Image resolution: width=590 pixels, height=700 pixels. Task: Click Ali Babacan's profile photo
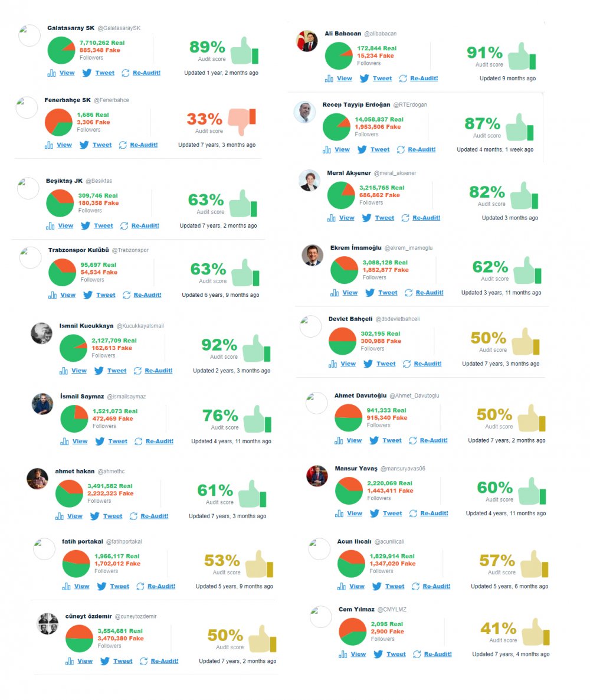(307, 41)
